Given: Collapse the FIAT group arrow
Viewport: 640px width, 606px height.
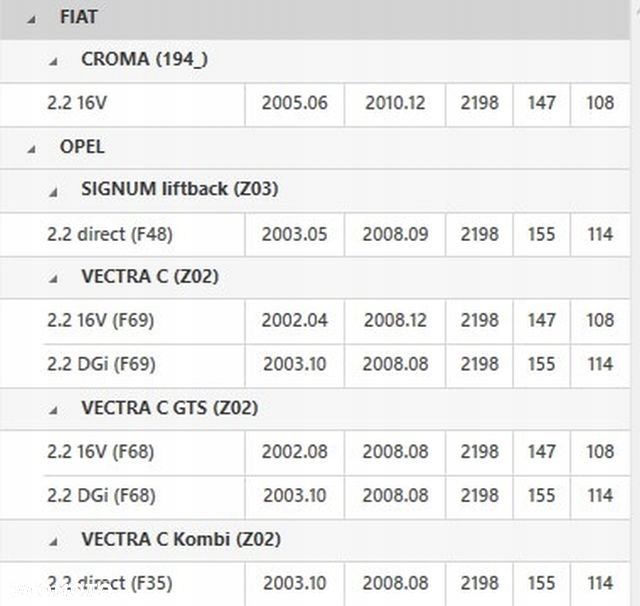Looking at the screenshot, I should (x=32, y=19).
